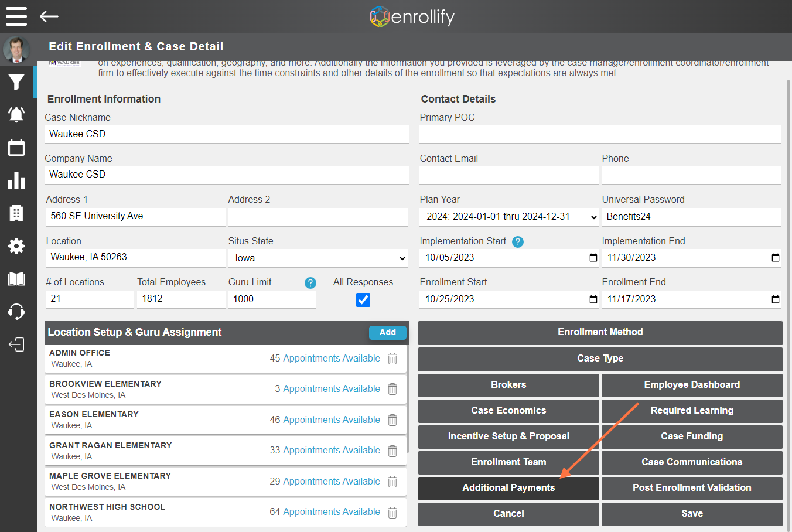Open the Case Type section

pos(600,359)
